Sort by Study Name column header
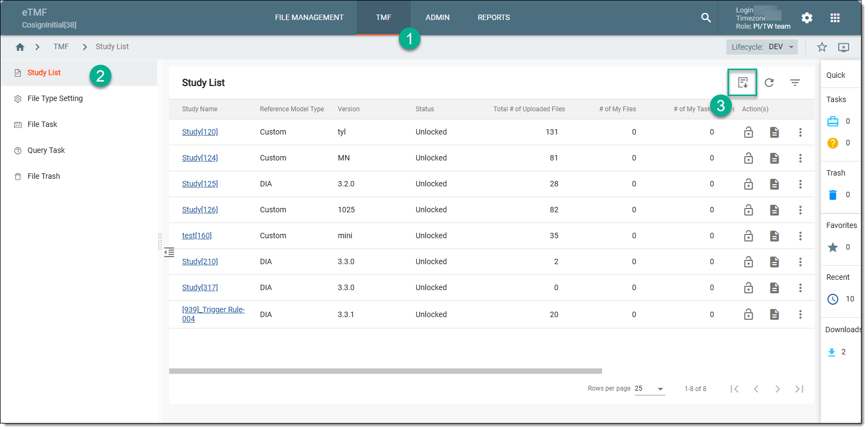 [x=199, y=109]
